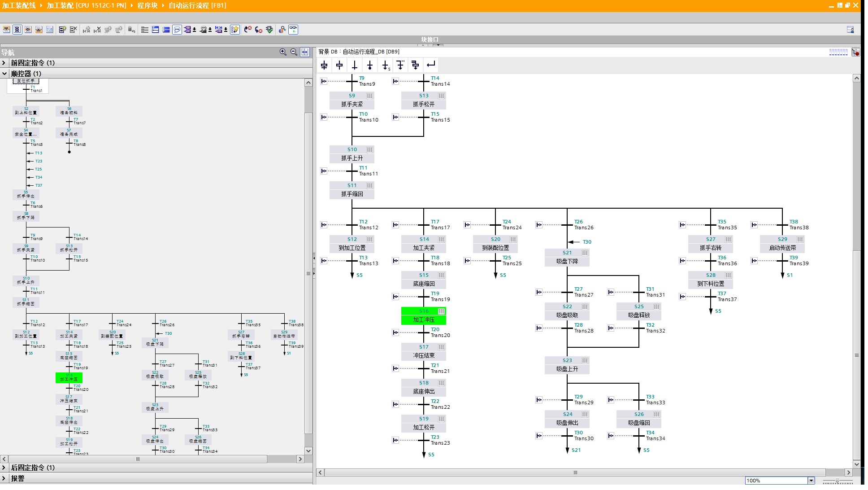Toggle comment display speech-bubble button

(177, 30)
